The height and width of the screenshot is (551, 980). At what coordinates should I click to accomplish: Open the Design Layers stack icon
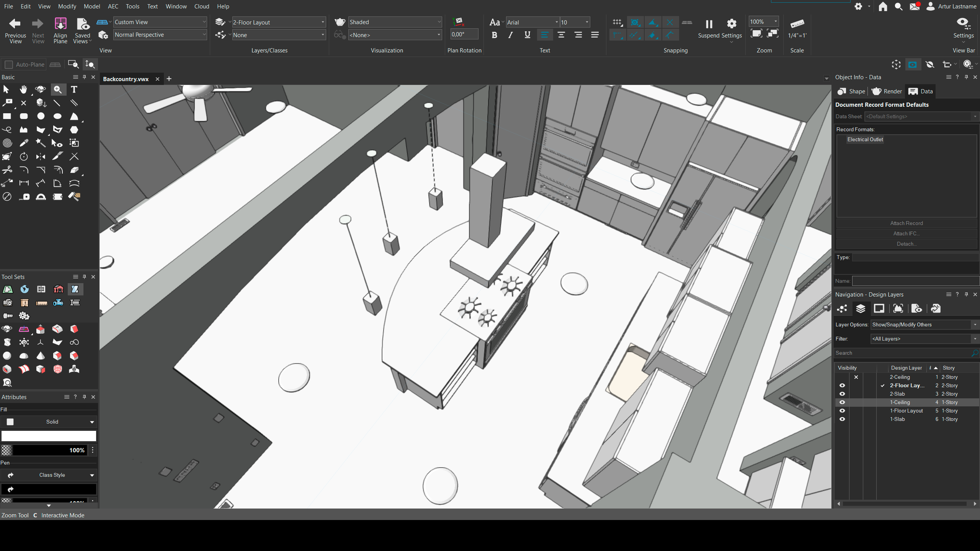pyautogui.click(x=861, y=309)
